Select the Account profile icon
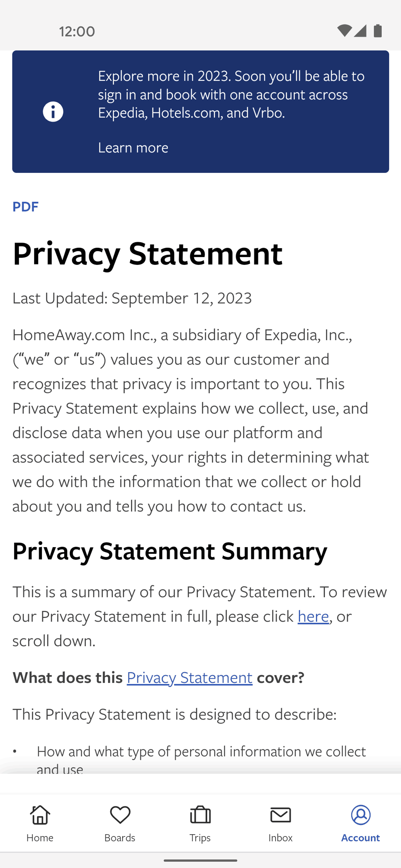The width and height of the screenshot is (401, 868). click(360, 815)
